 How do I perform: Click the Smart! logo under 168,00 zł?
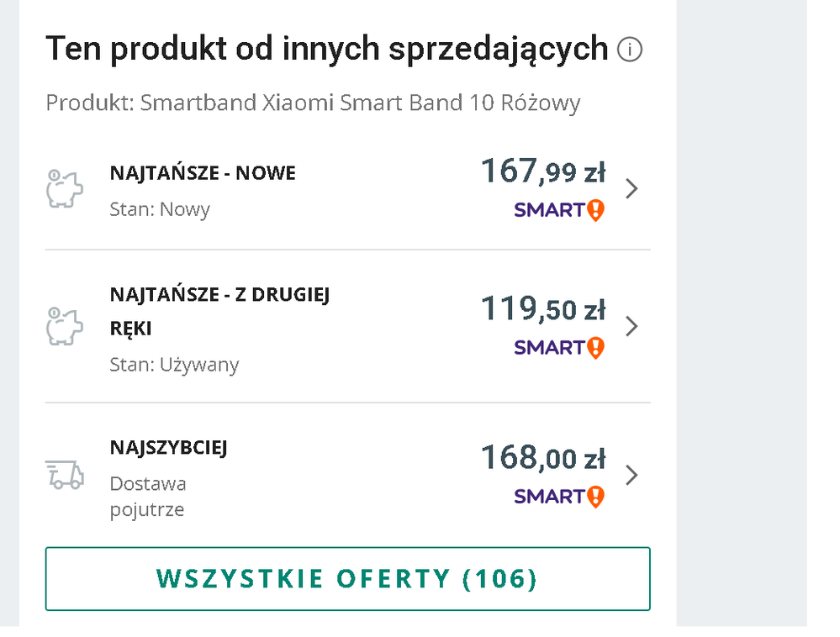pos(559,497)
